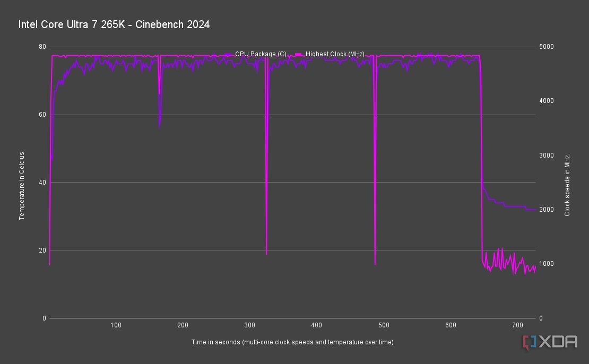Click the clock-speed dip bottom near 487 seconds

tap(375, 264)
